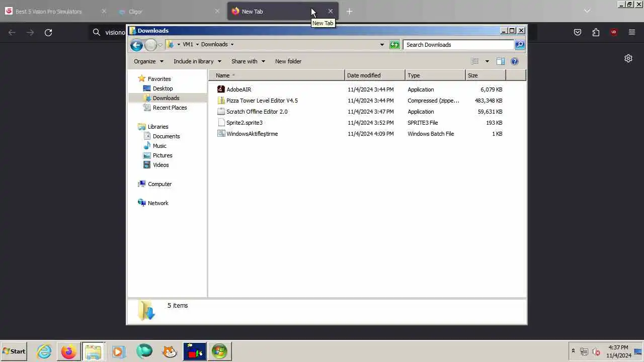The width and height of the screenshot is (644, 362).
Task: Select Downloads in Favorites
Action: [x=166, y=98]
